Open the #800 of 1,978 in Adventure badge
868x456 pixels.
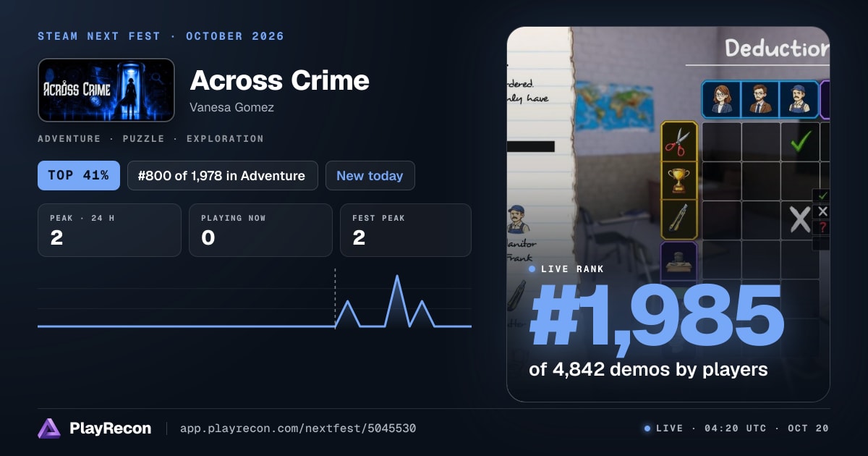(223, 176)
